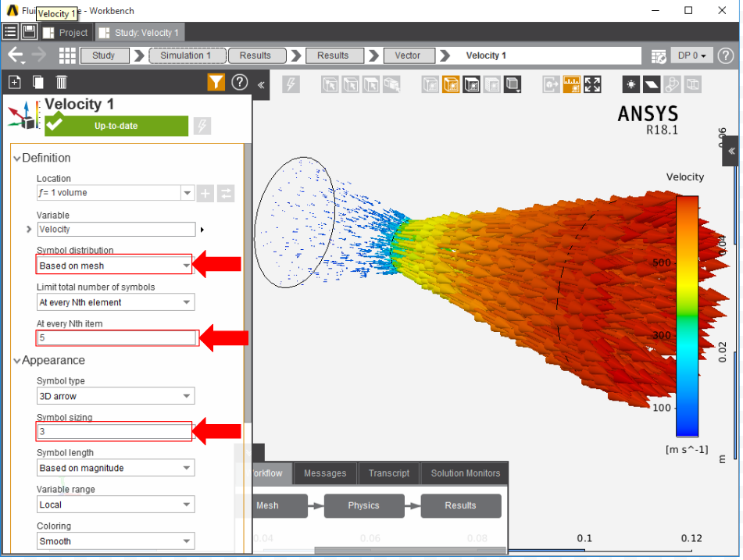Select the body selection cubes icon
This screenshot has width=743, height=560.
point(391,85)
